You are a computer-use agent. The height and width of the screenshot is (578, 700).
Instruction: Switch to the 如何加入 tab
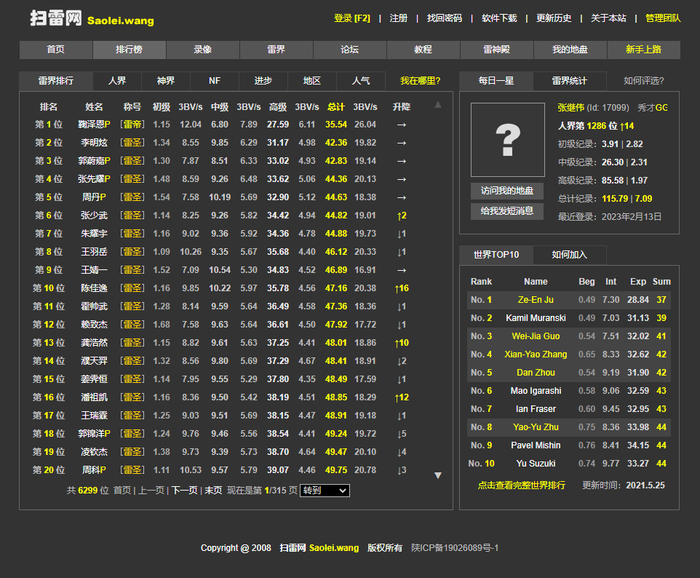pyautogui.click(x=569, y=254)
